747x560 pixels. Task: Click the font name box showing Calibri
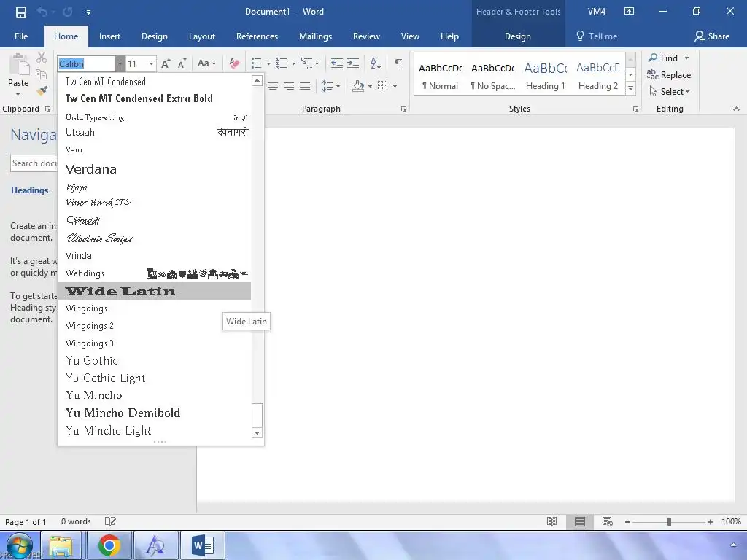pos(86,64)
